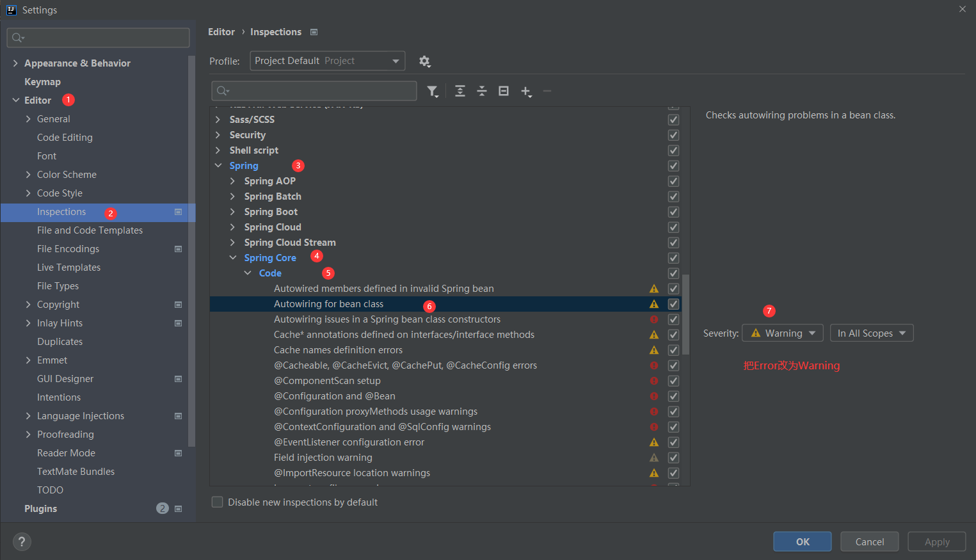Add custom inspection with plus icon
This screenshot has width=976, height=560.
pos(526,92)
